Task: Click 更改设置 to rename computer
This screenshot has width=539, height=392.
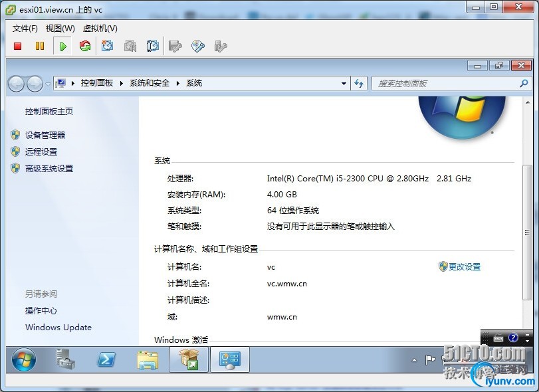Action: coord(465,266)
